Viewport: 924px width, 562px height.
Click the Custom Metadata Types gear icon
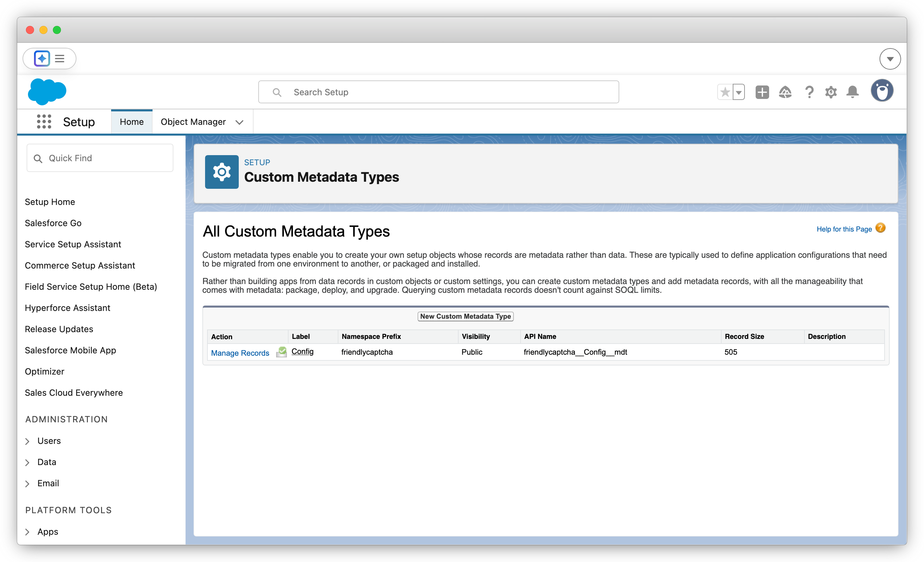pos(222,172)
